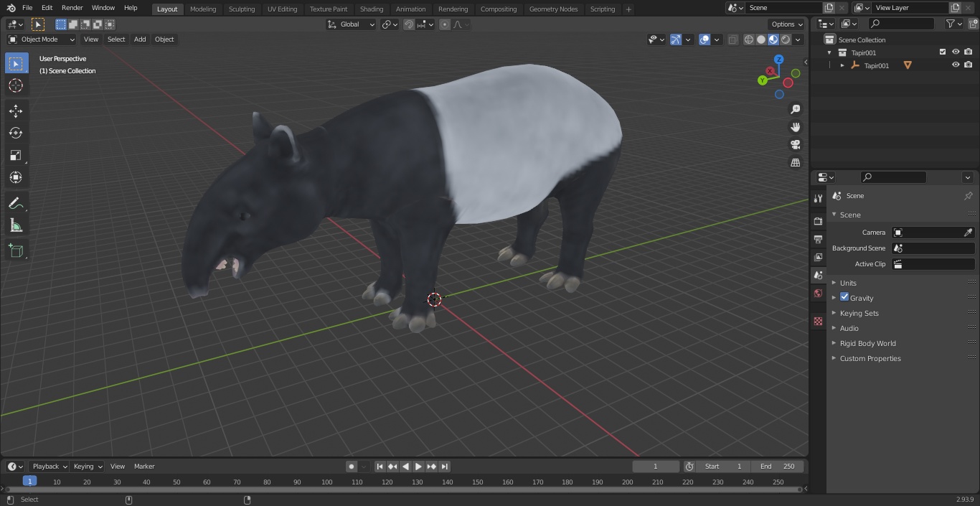Play the animation forward

pos(418,467)
